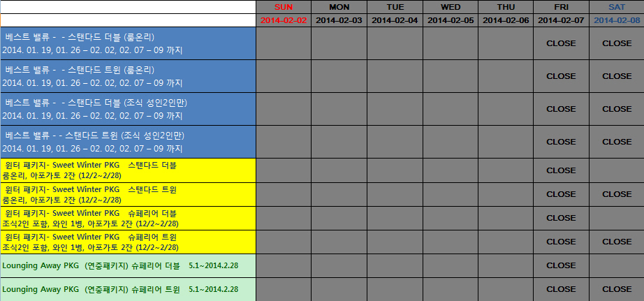Select Lounging Away PKG 슈페리어 트윈 row label

[x=128, y=290]
